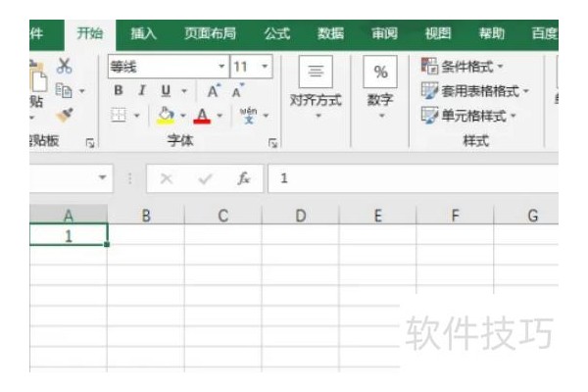Select column G header

[x=526, y=215]
